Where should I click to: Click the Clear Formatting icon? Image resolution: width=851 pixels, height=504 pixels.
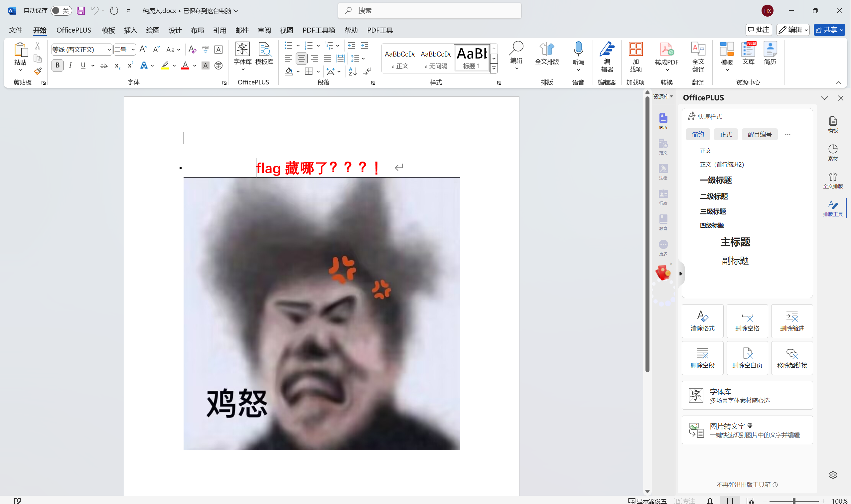pos(192,50)
